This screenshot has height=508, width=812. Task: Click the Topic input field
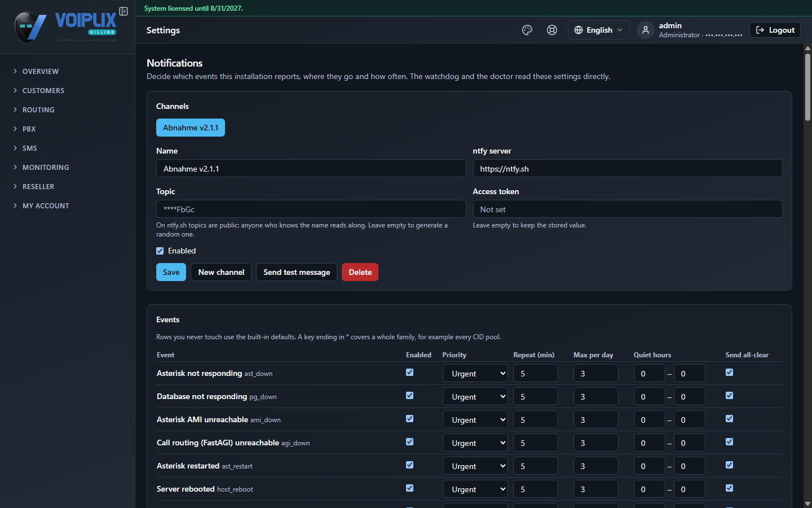(x=311, y=209)
